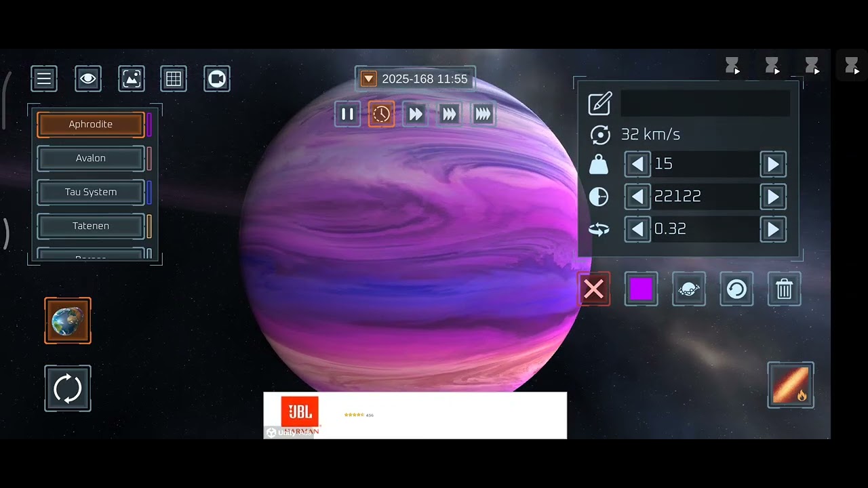The image size is (868, 488).
Task: Decrease the rotation value 0.32
Action: 637,229
